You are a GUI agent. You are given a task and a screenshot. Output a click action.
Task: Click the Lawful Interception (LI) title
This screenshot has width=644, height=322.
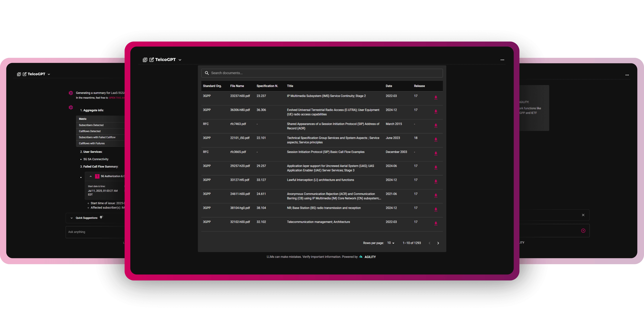coord(321,180)
